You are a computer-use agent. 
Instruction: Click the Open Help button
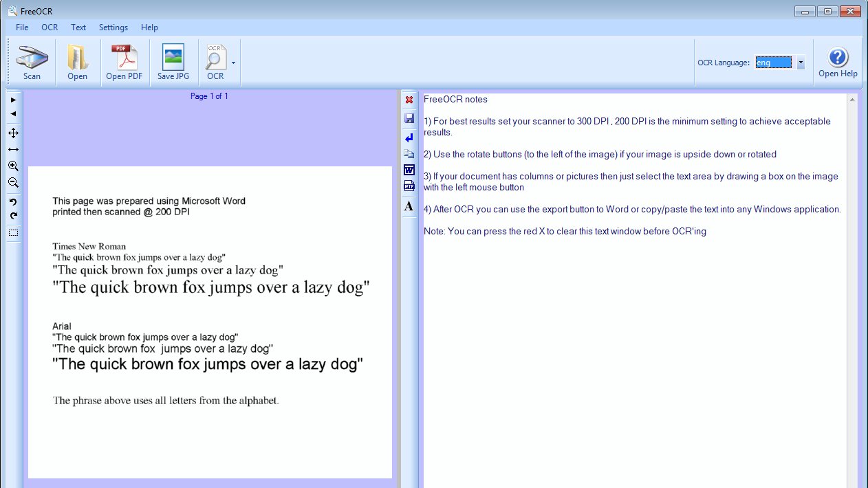tap(837, 63)
